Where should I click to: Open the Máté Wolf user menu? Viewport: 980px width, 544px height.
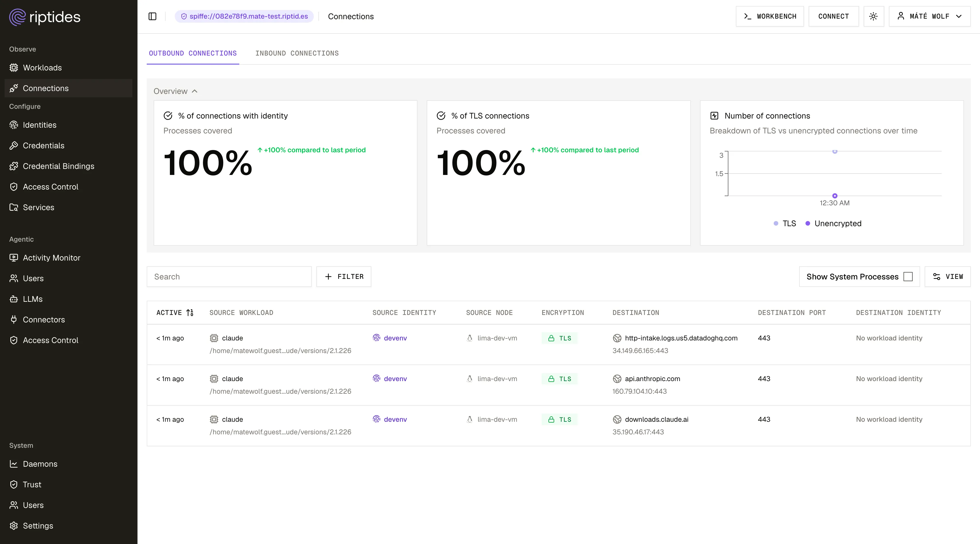[x=930, y=16]
